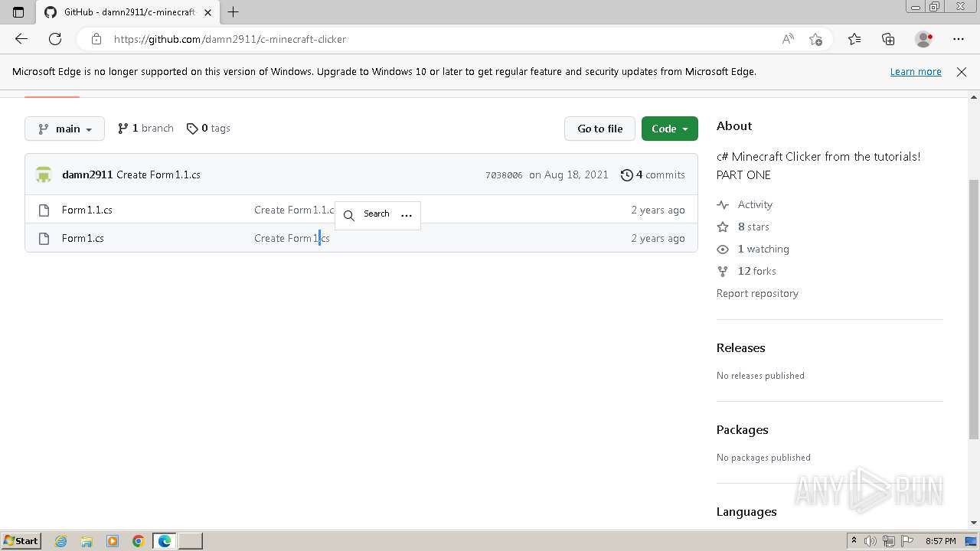Click the address bar URL
The height and width of the screenshot is (551, 980).
point(230,39)
